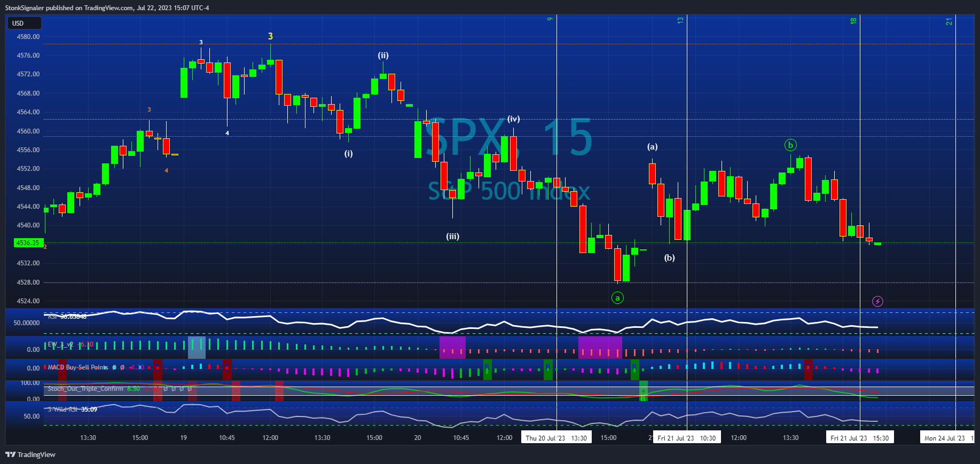Click the EW_3_v2 value -6.30

[x=86, y=344]
